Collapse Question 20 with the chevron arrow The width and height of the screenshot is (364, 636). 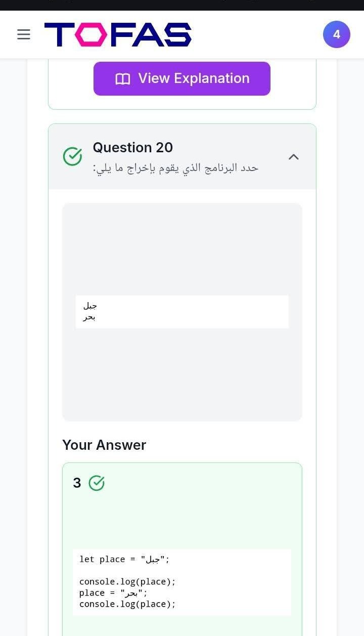293,157
